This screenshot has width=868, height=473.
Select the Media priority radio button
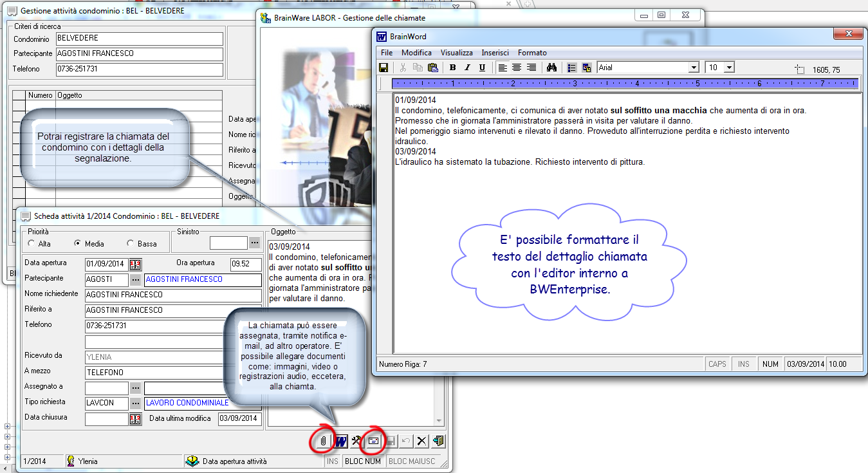tap(78, 244)
